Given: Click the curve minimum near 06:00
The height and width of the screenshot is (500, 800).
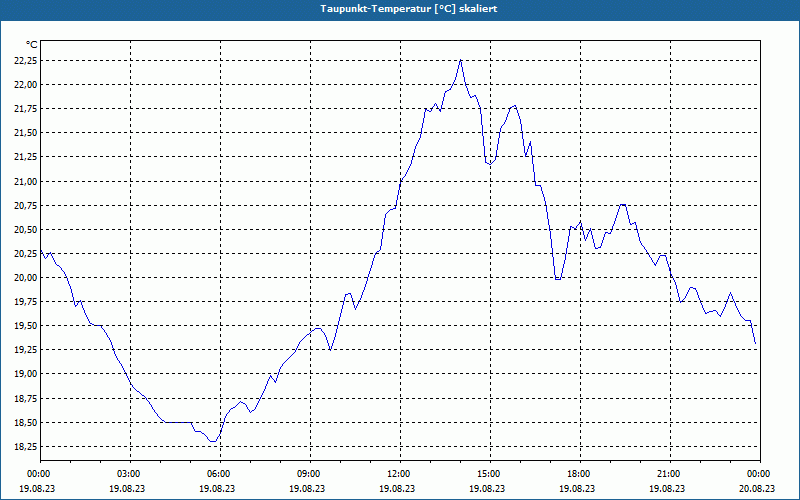Looking at the screenshot, I should 213,441.
